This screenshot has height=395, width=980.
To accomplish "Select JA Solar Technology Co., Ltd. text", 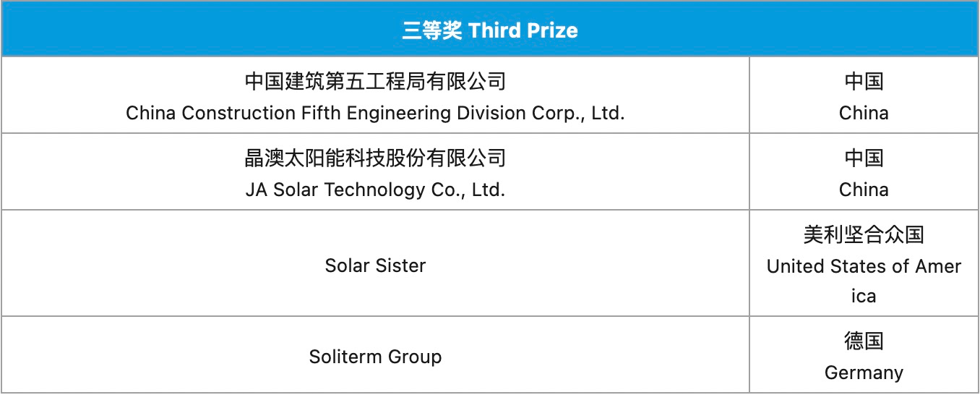I will click(375, 190).
